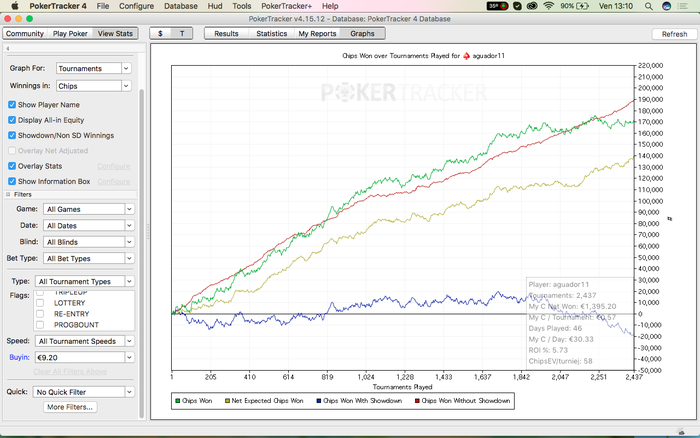Click the sidebar vertical scrollbar
Viewport: 700px width, 438px height.
142,252
